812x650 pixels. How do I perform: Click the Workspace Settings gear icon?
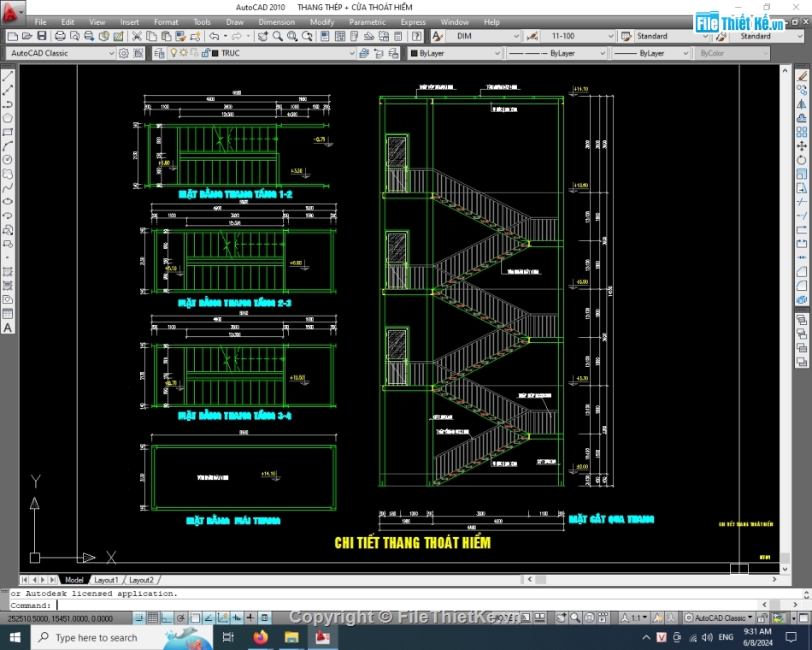click(123, 53)
